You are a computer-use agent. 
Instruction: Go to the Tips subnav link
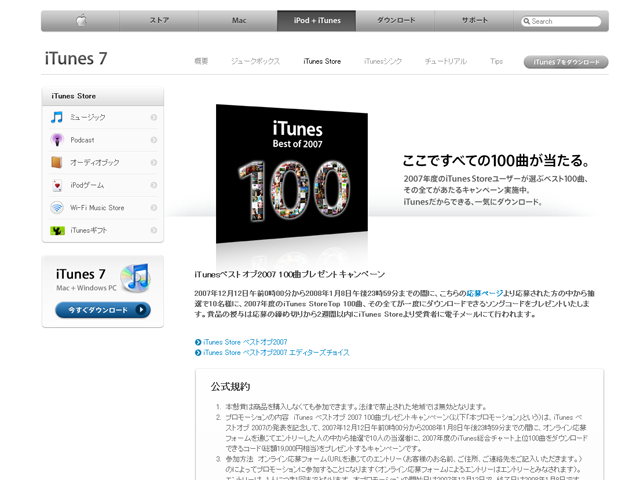[x=496, y=61]
